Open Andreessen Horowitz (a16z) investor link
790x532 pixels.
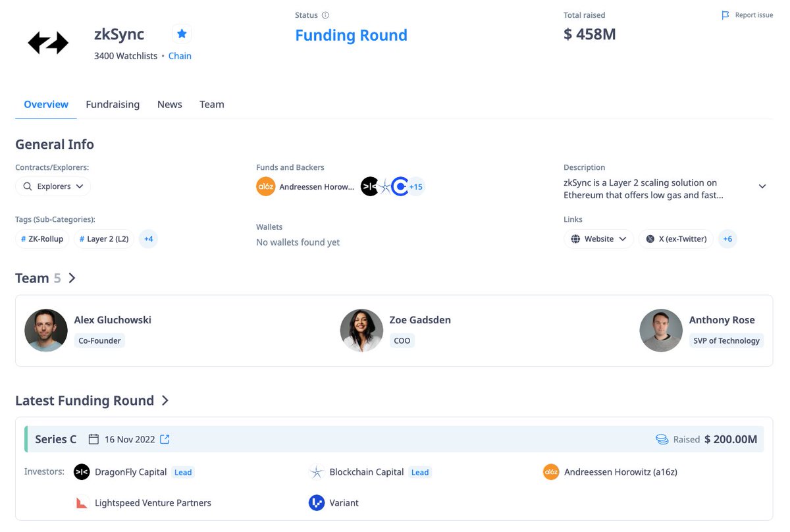(x=621, y=472)
